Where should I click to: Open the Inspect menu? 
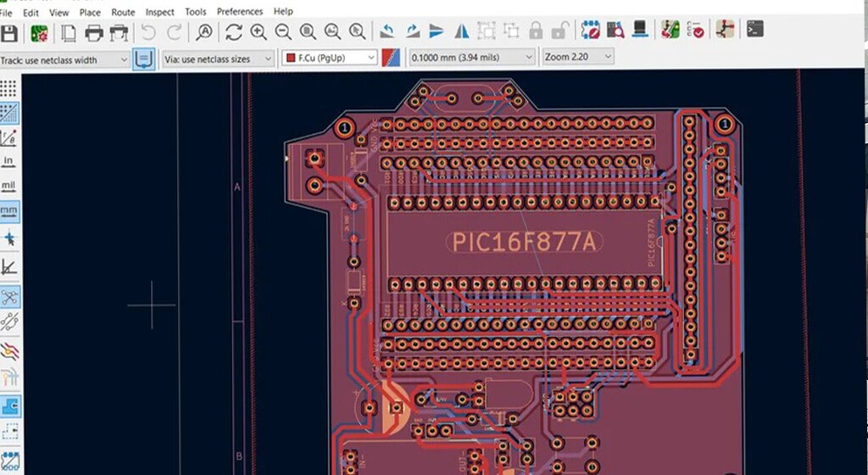160,12
